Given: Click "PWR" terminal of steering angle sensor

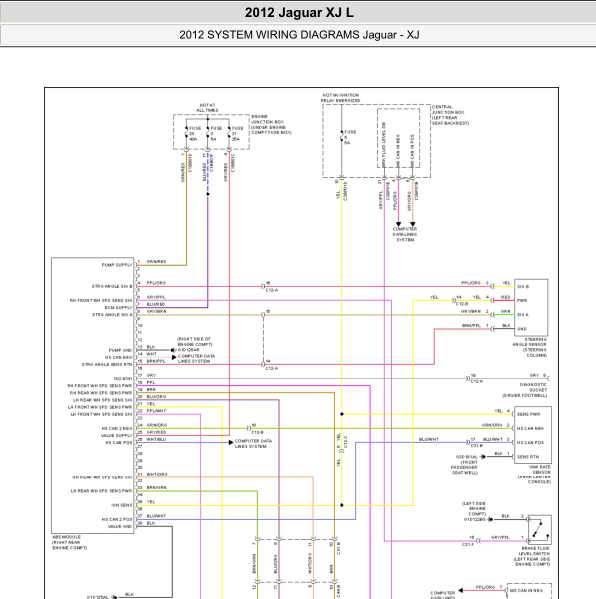Looking at the screenshot, I should pos(522,301).
